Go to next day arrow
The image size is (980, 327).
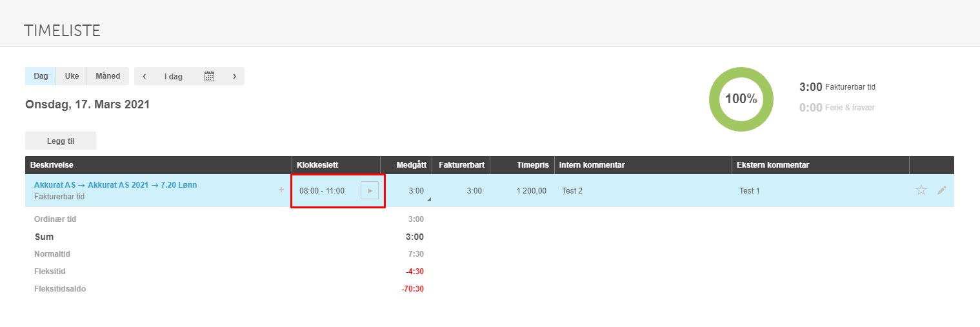[x=234, y=76]
